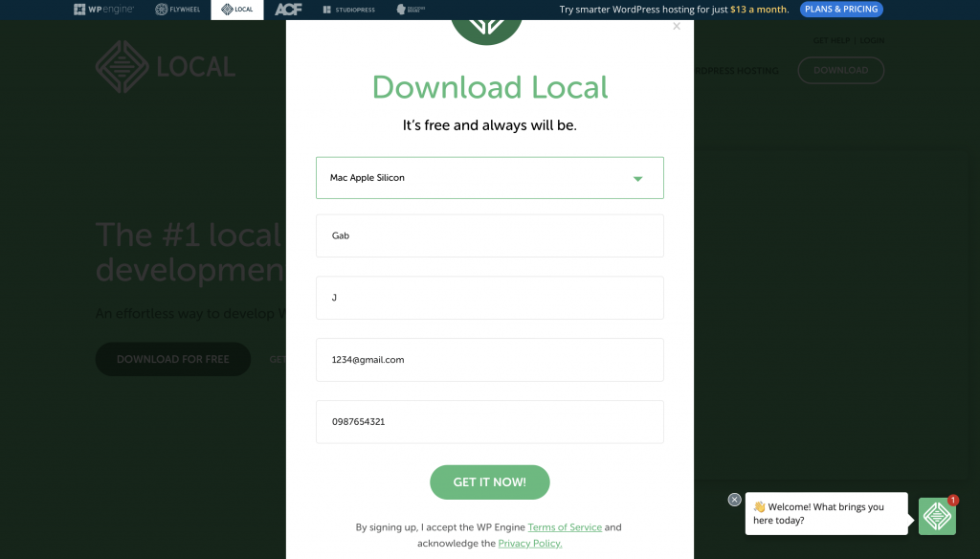This screenshot has height=559, width=980.
Task: Click the $13 a month promo text
Action: 759,10
